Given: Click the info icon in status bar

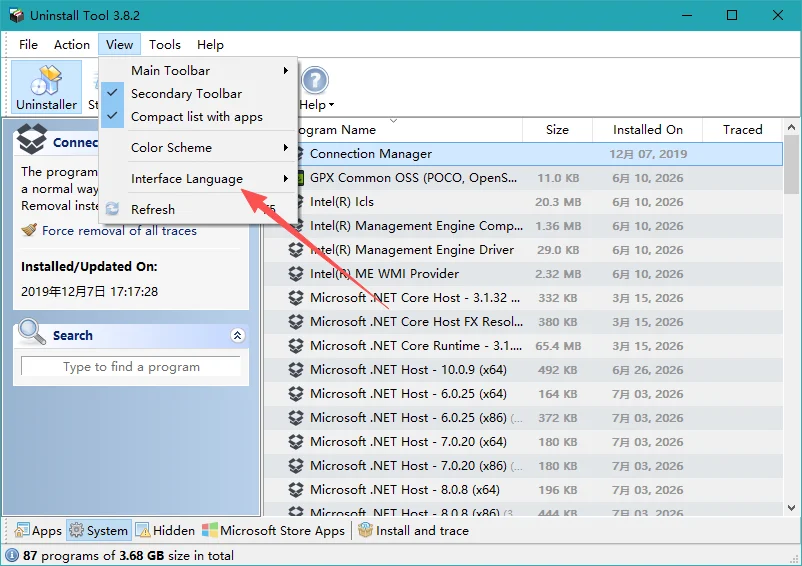Looking at the screenshot, I should pos(12,555).
